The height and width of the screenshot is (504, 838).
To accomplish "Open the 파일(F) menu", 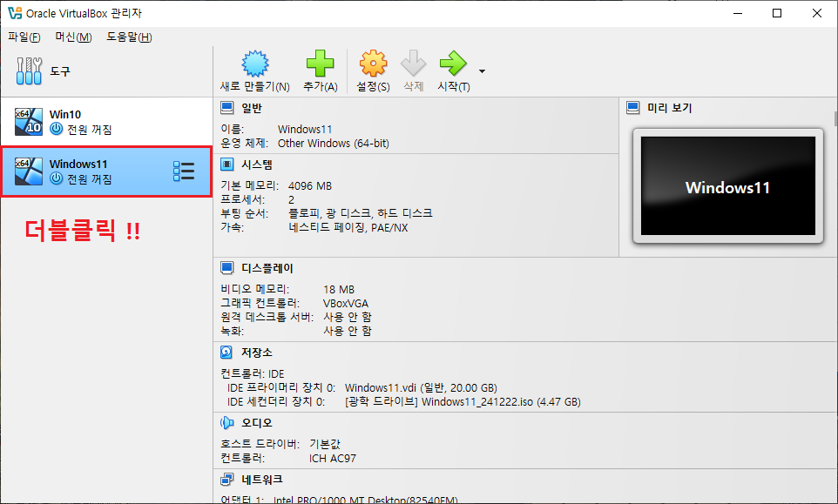I will (24, 37).
